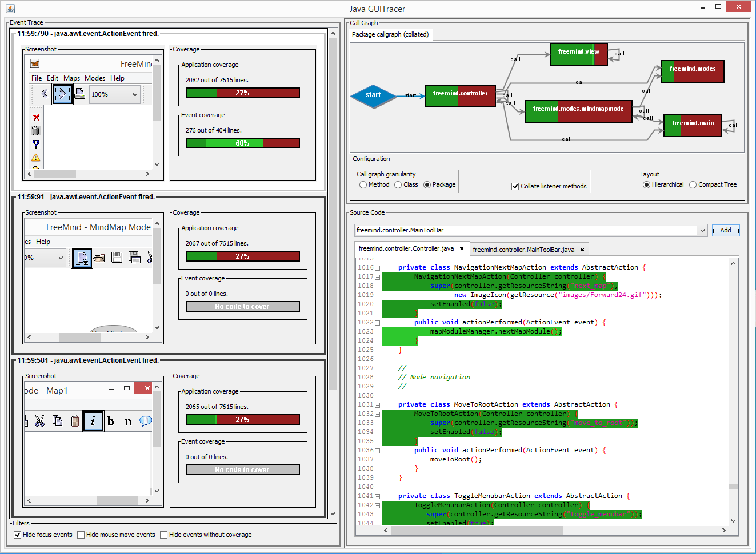Screen dimensions: 756x554
Task: Click the red X icon in first screenshot
Action: coord(36,118)
